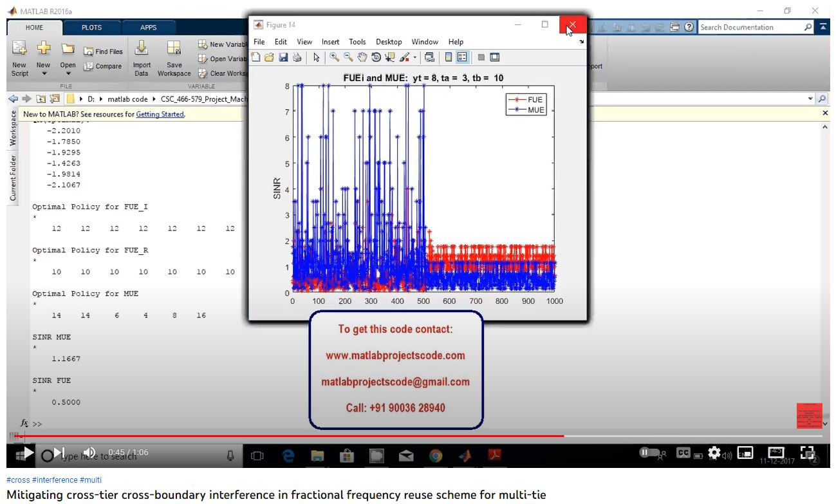Image resolution: width=836 pixels, height=504 pixels.
Task: Open Find Files in the Home ribbon
Action: tap(103, 51)
